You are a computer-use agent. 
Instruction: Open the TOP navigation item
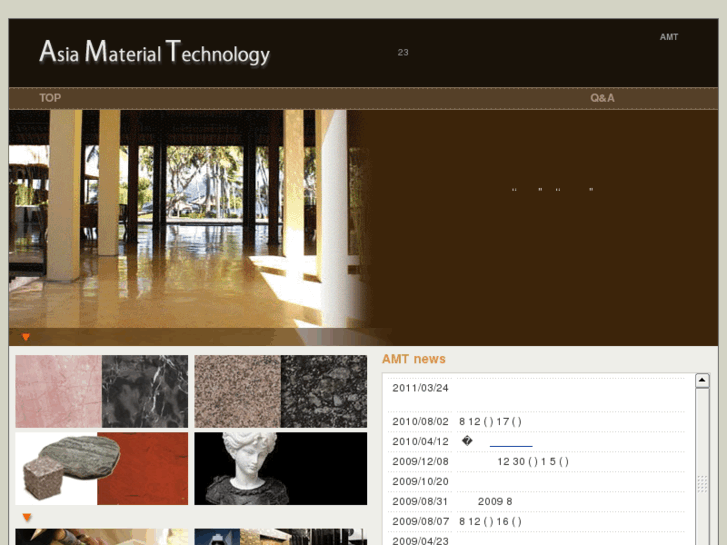click(x=50, y=98)
